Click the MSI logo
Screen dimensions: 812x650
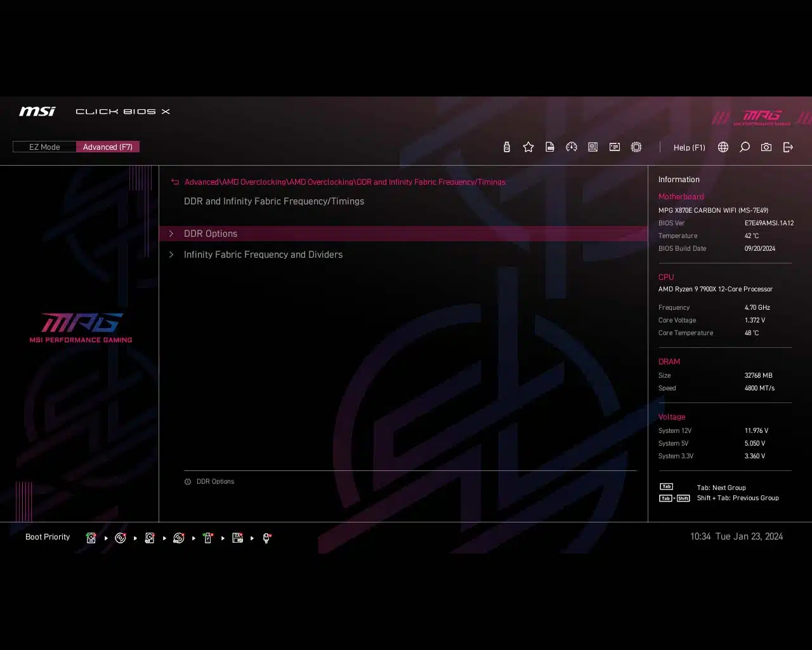[37, 111]
